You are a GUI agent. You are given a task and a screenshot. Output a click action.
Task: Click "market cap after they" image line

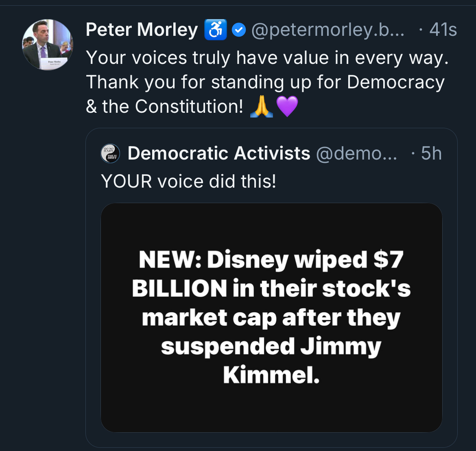pyautogui.click(x=271, y=317)
